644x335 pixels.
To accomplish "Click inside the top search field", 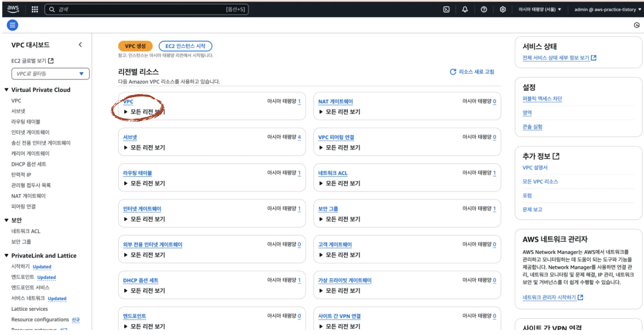I will 146,9.
